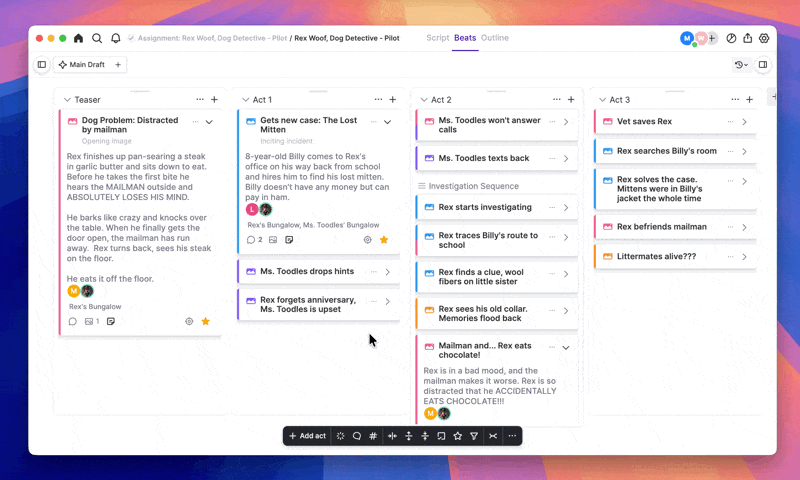The height and width of the screenshot is (480, 800).
Task: Open the notifications bell
Action: click(115, 38)
